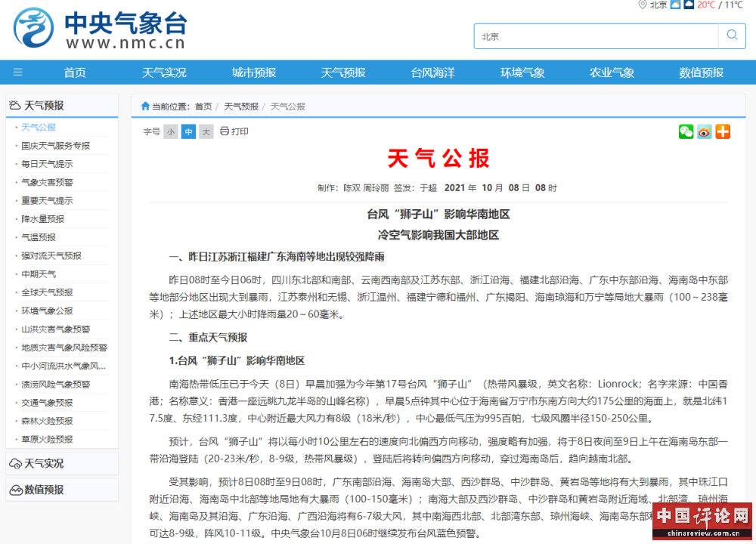This screenshot has height=544, width=756.
Task: Click the search magnifier icon
Action: tap(731, 36)
